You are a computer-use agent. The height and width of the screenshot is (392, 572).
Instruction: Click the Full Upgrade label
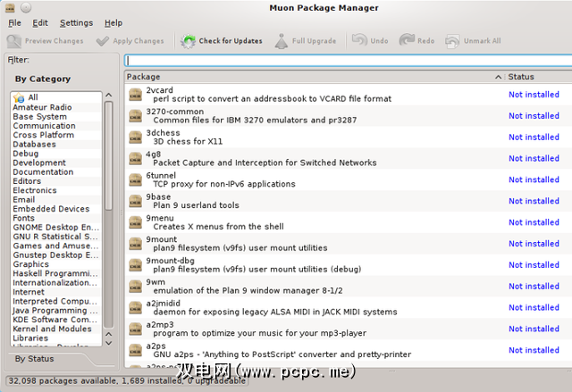pyautogui.click(x=314, y=41)
